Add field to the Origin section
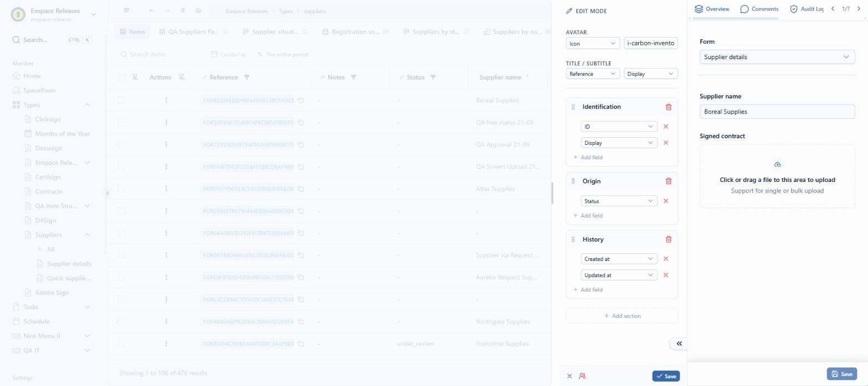The image size is (868, 386). click(588, 216)
